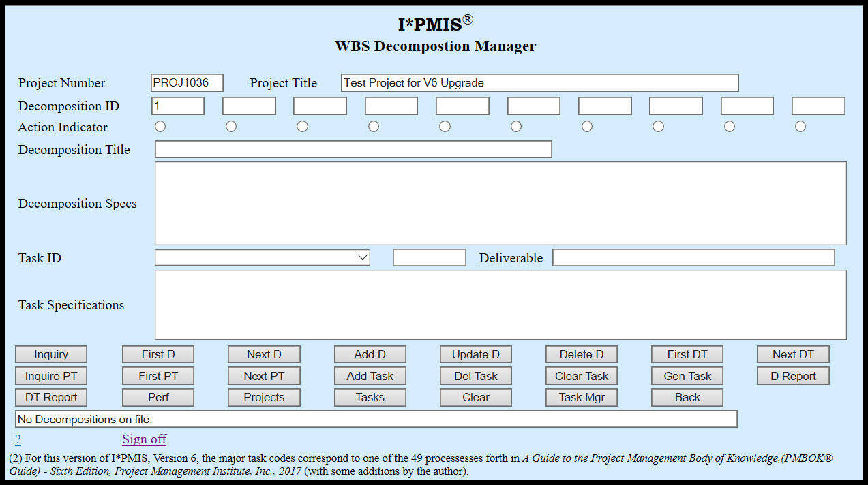Click the Del Task button

(x=475, y=375)
